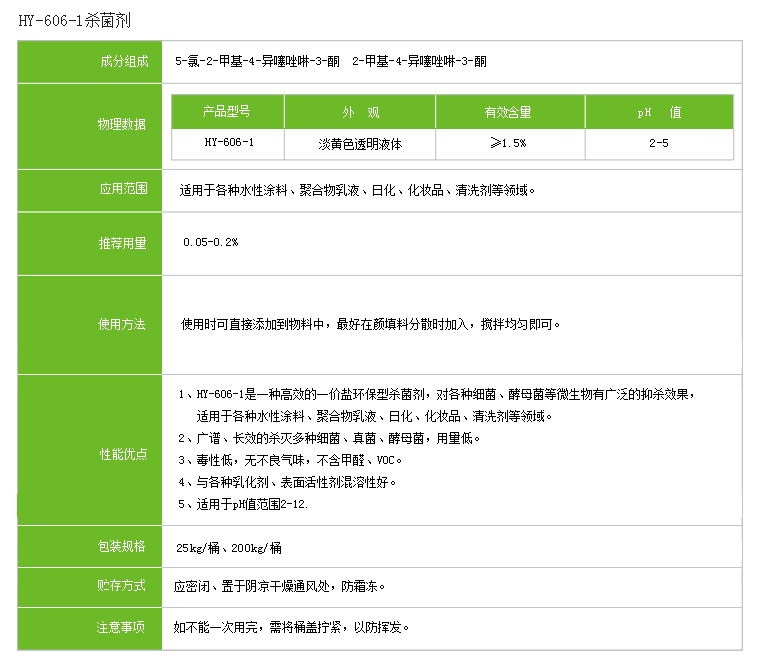The width and height of the screenshot is (760, 669).
Task: Click the 外观 column header
Action: pos(360,112)
